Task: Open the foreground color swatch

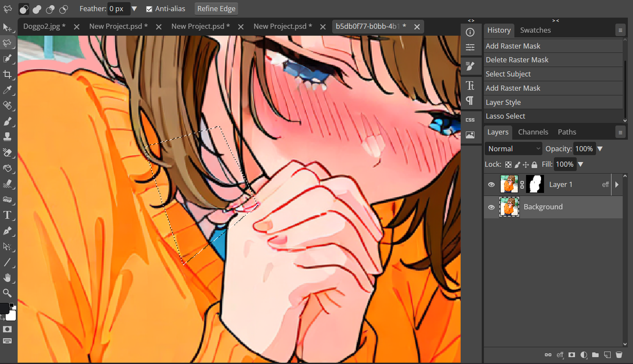Action: click(x=4, y=308)
